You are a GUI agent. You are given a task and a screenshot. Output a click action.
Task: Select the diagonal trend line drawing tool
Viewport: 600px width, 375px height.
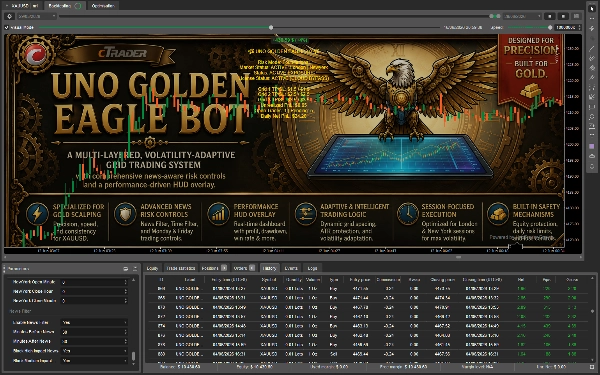coord(592,49)
